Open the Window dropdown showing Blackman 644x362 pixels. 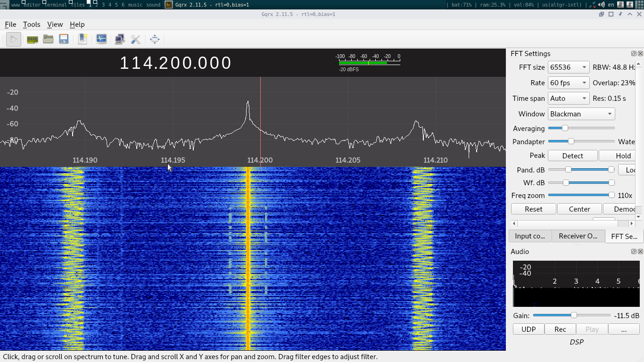581,114
